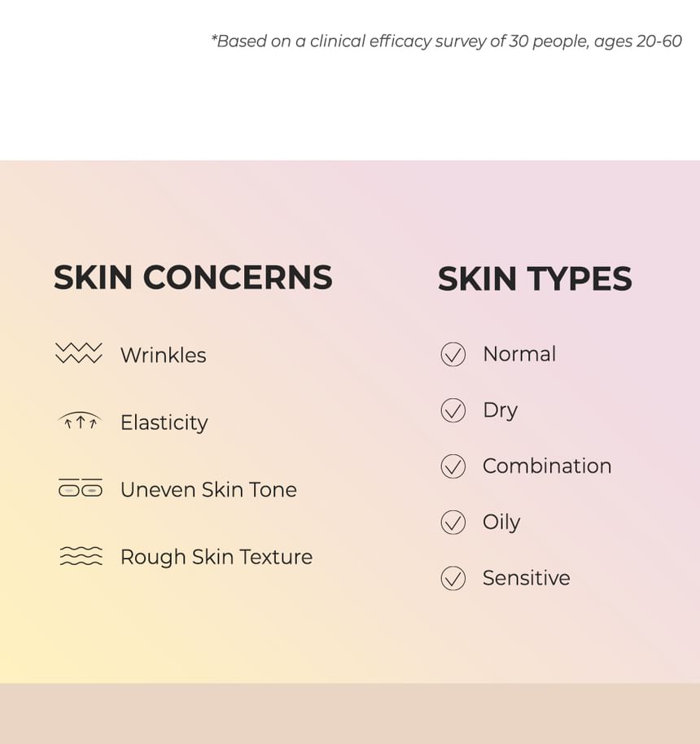Click the checkmark circle beside Combination
The height and width of the screenshot is (744, 700).
pyautogui.click(x=453, y=466)
